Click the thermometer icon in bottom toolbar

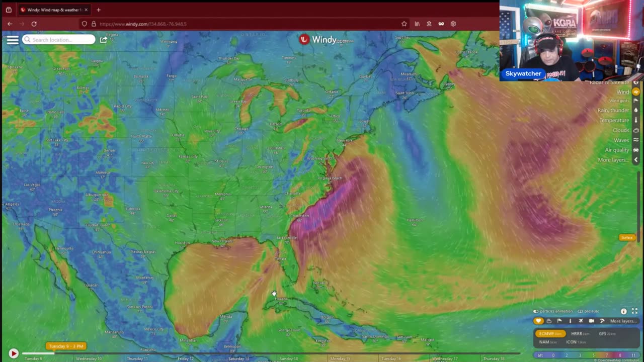pyautogui.click(x=570, y=321)
